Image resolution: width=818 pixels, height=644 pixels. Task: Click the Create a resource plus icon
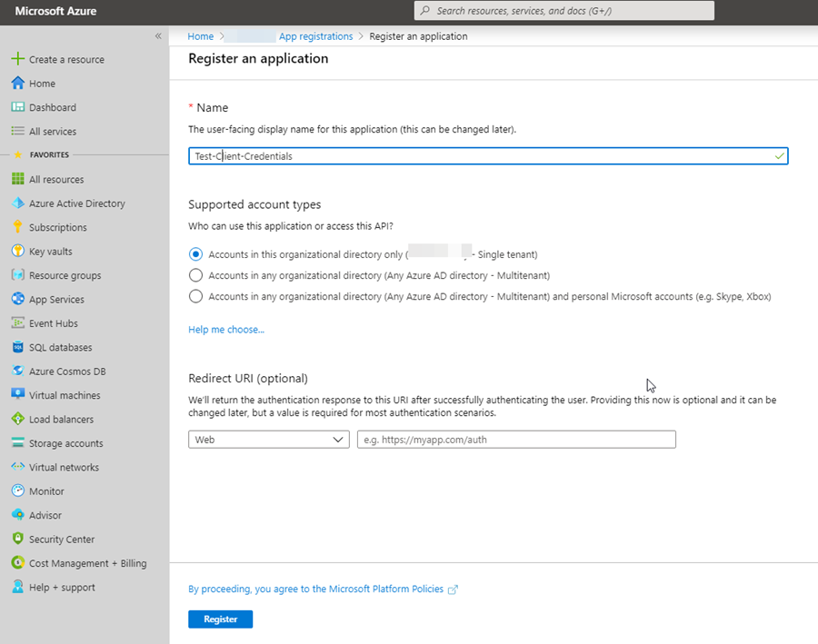click(x=18, y=59)
